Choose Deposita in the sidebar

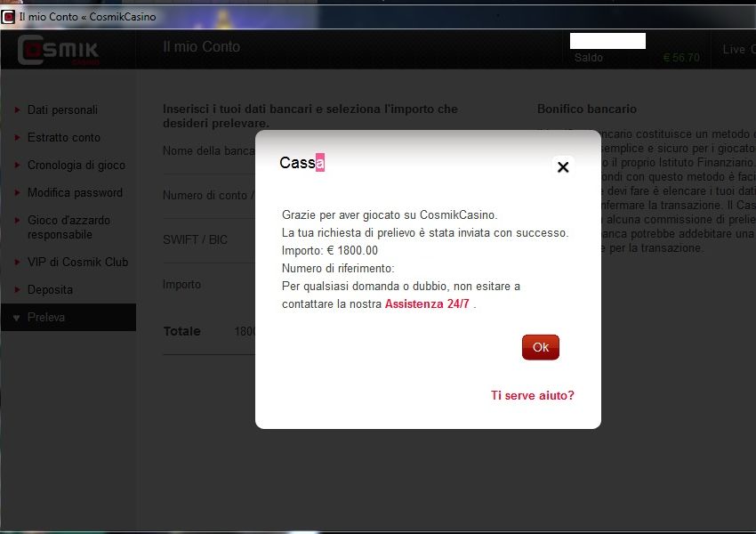(x=50, y=290)
